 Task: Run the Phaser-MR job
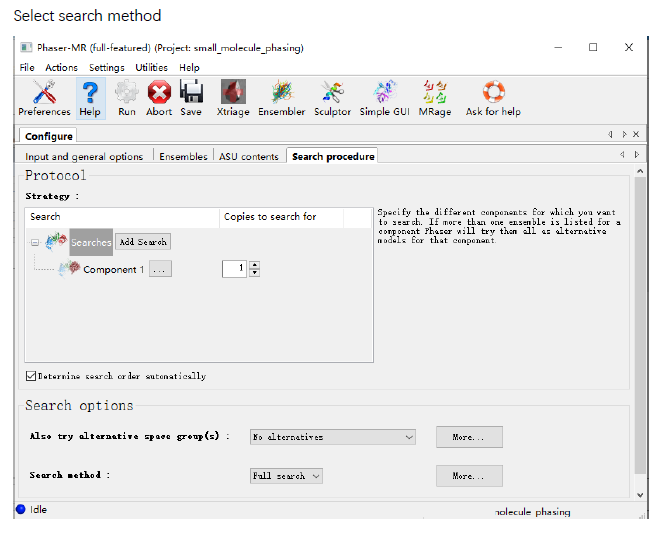tap(126, 97)
